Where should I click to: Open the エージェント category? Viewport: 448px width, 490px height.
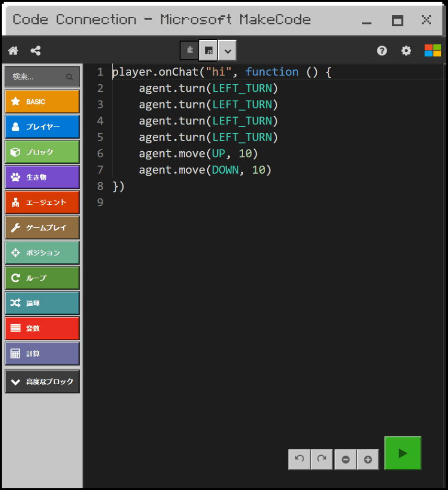click(x=42, y=202)
